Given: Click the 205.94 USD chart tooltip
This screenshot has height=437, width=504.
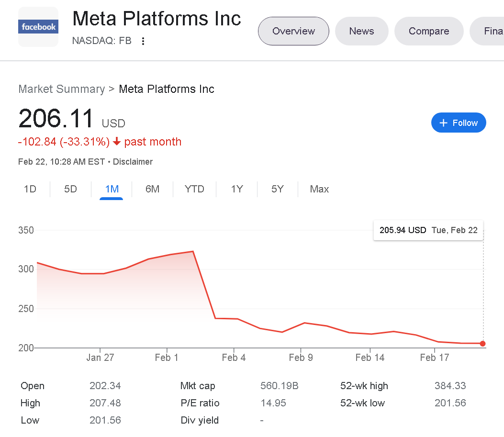Looking at the screenshot, I should 428,230.
